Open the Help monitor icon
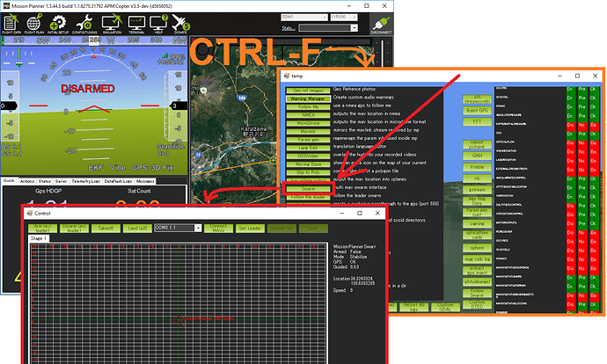The height and width of the screenshot is (364, 607). pos(158,24)
